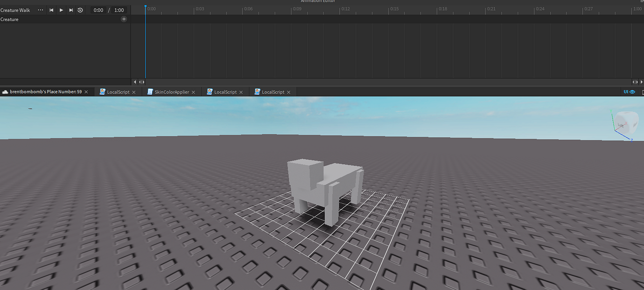644x290 pixels.
Task: Toggle animation looping with the loop icon
Action: click(80, 10)
